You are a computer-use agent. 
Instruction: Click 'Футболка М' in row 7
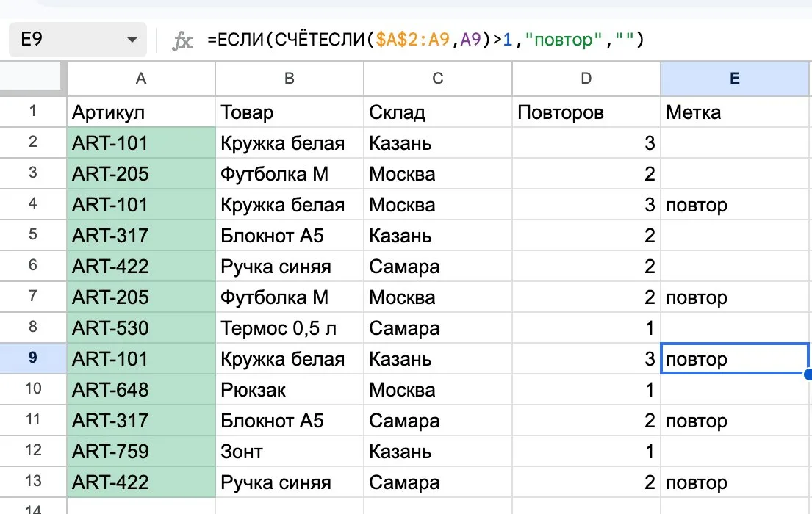290,297
